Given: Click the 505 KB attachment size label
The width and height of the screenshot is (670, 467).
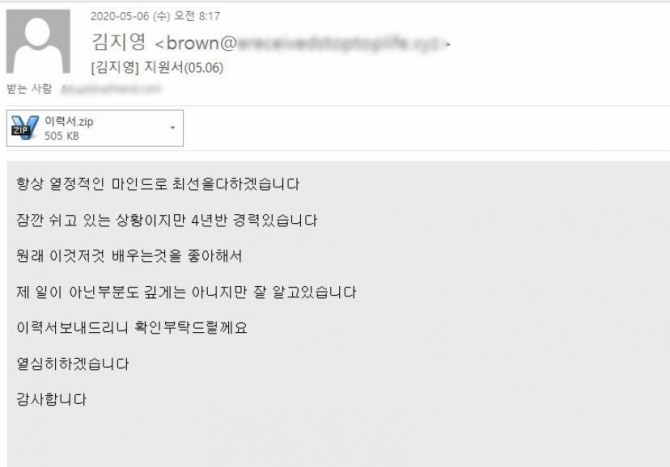Looking at the screenshot, I should (x=62, y=136).
